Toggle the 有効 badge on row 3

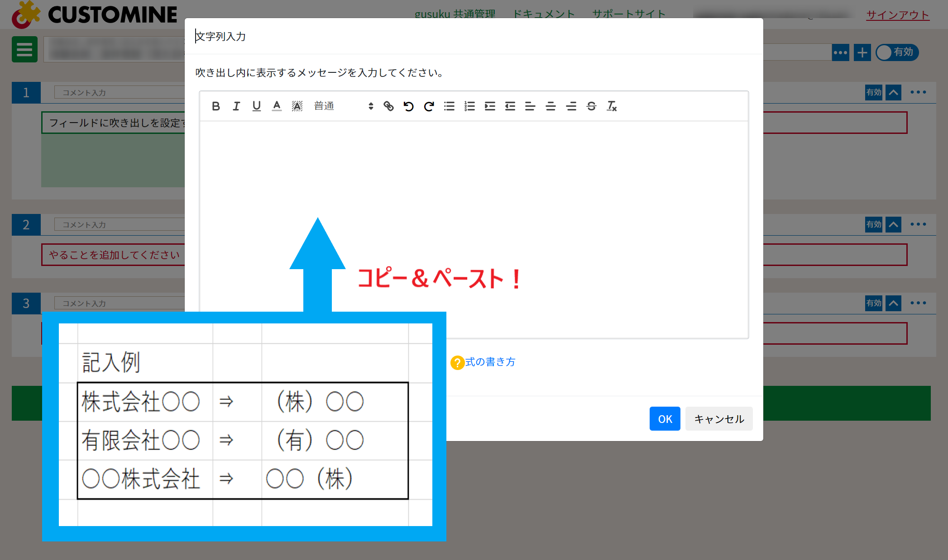(x=873, y=303)
